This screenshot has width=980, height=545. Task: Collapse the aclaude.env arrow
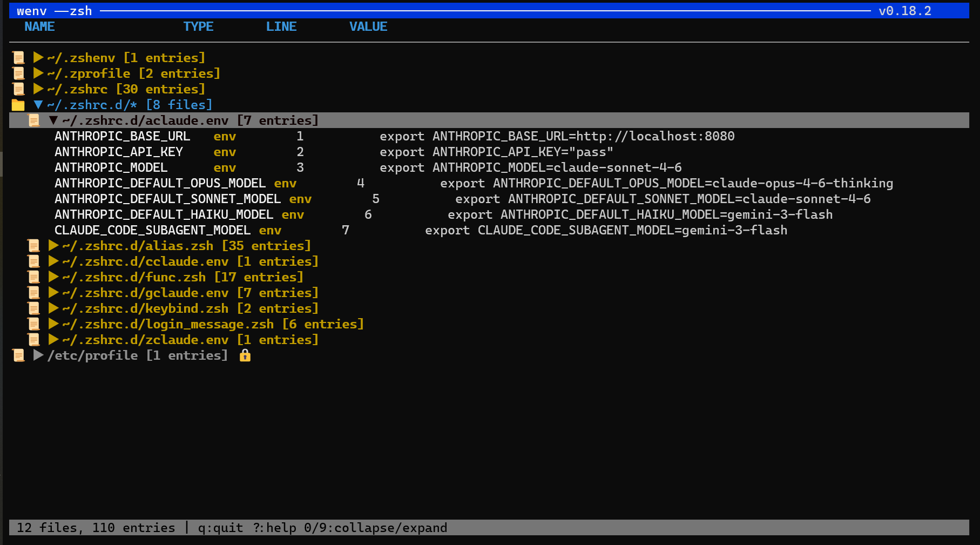53,120
